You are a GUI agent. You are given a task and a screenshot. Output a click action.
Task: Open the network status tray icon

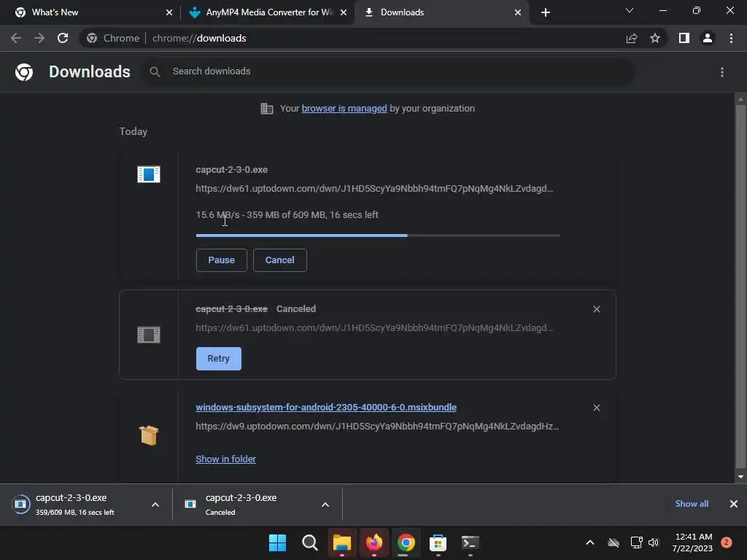coord(636,542)
